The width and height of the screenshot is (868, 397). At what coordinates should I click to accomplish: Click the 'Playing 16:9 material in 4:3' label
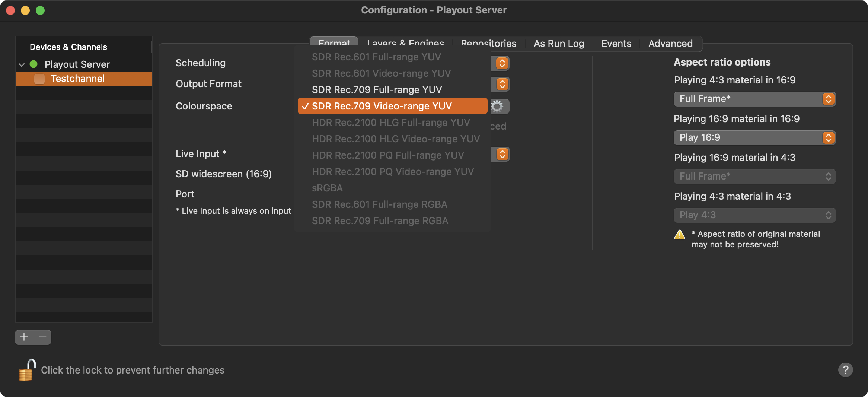pyautogui.click(x=735, y=158)
